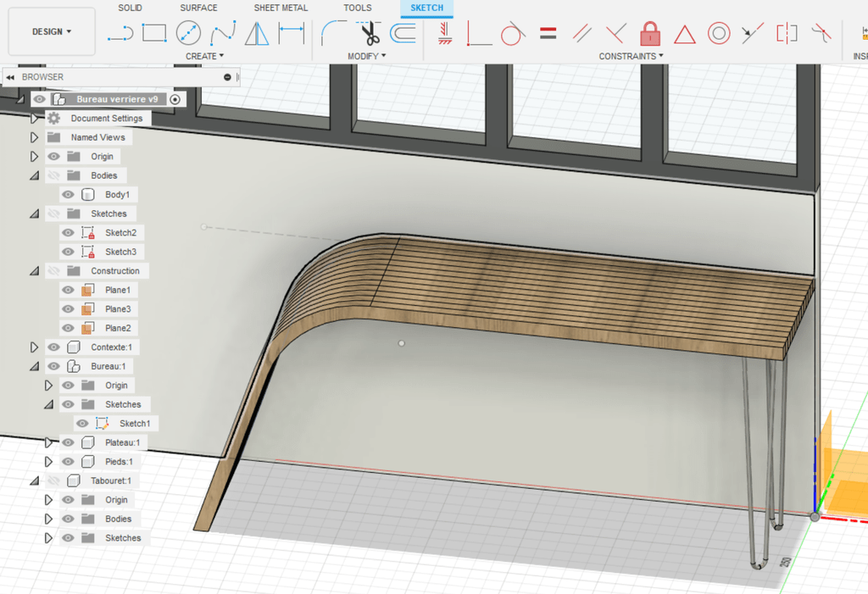Select the Circle sketch tool
Screen dimensions: 868x594
(x=188, y=33)
